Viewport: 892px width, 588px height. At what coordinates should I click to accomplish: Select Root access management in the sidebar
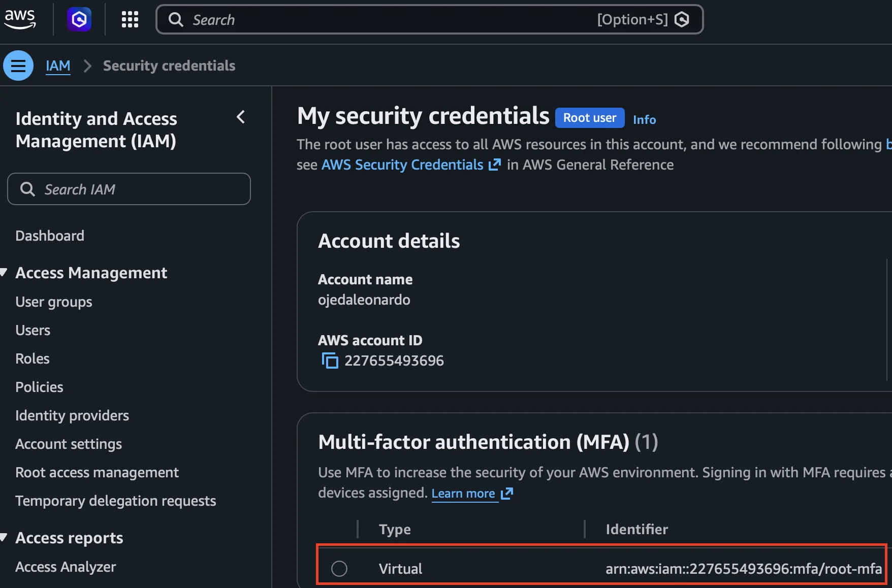pyautogui.click(x=97, y=472)
